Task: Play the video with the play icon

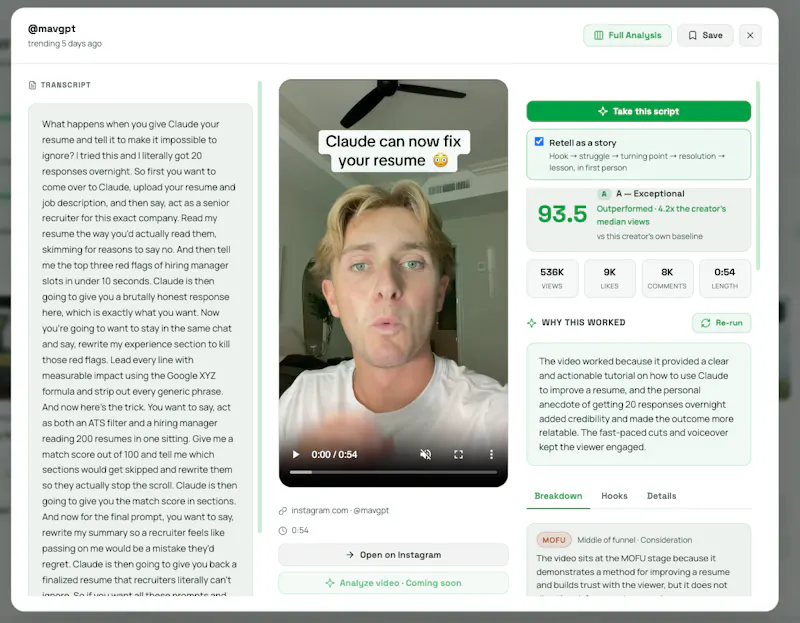Action: coord(295,454)
